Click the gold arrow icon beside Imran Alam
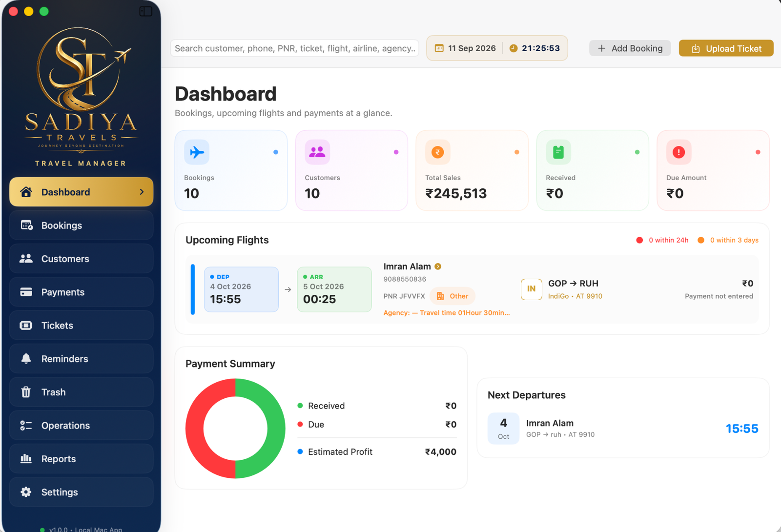 click(x=438, y=266)
